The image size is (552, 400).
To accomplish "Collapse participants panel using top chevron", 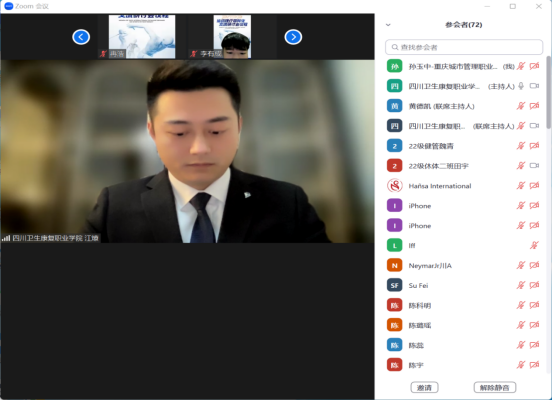I will tap(388, 25).
